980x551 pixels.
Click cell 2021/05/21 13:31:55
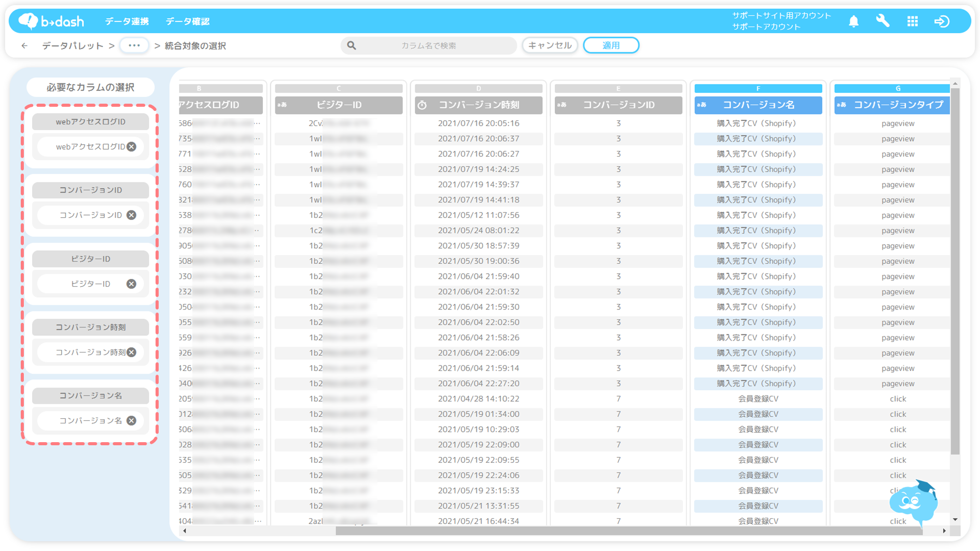tap(479, 506)
